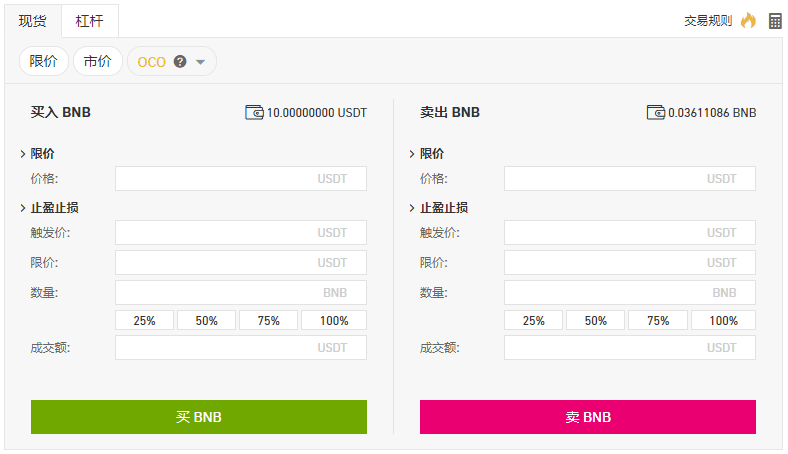
Task: Click the flame icon beside 交易规则
Action: (x=748, y=20)
